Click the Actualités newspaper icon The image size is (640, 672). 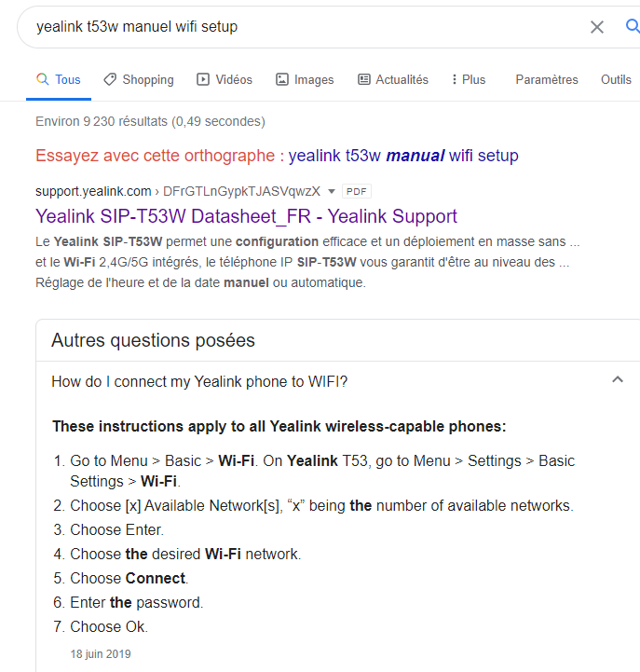click(364, 79)
